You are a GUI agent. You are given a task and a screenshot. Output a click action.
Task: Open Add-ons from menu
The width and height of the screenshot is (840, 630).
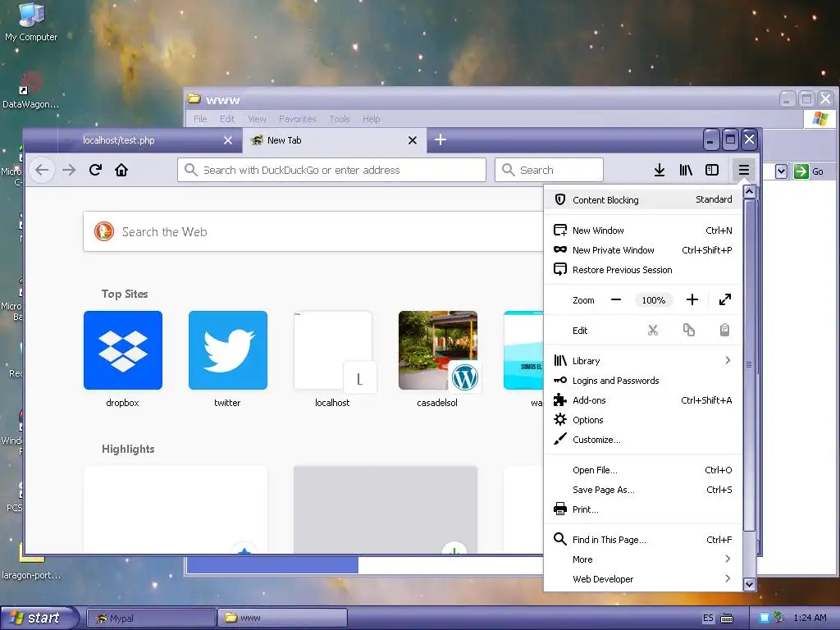click(x=643, y=400)
